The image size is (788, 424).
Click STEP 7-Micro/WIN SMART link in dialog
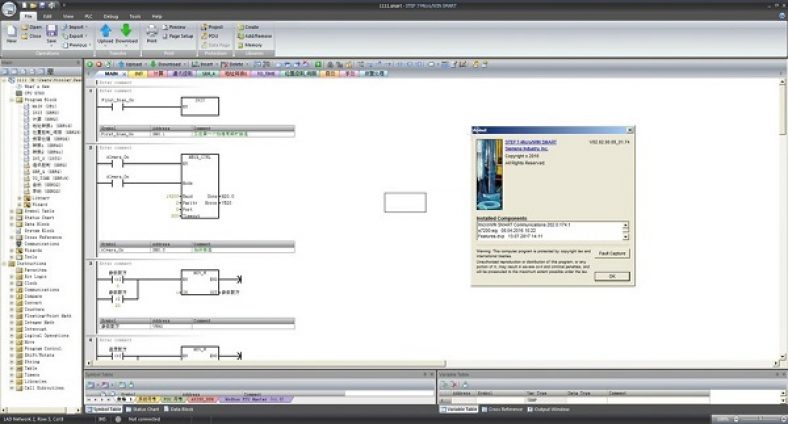point(531,142)
